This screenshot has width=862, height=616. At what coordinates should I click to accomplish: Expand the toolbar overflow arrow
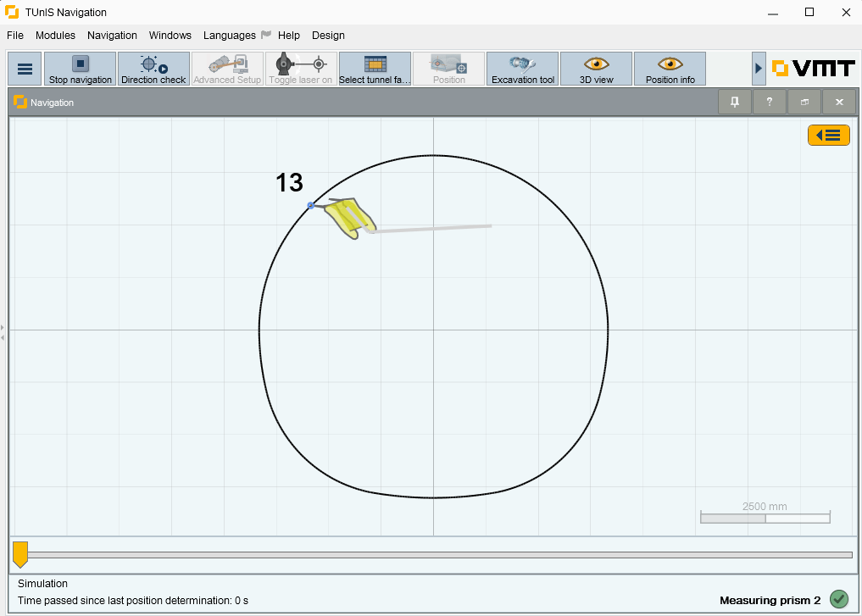click(x=759, y=69)
